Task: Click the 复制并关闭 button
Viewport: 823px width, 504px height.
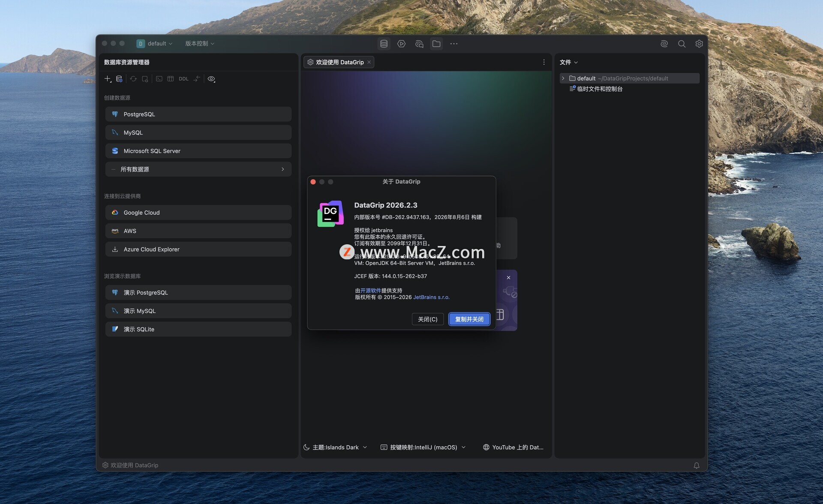Action: [469, 319]
